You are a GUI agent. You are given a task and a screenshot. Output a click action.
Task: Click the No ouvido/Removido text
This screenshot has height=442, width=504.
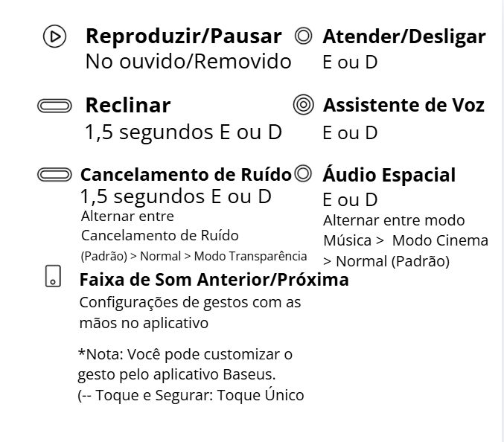tap(188, 62)
